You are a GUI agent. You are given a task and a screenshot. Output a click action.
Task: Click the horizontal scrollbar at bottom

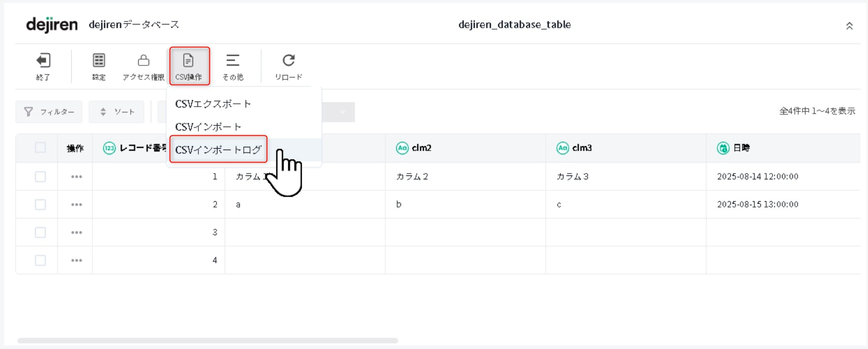pos(207,340)
